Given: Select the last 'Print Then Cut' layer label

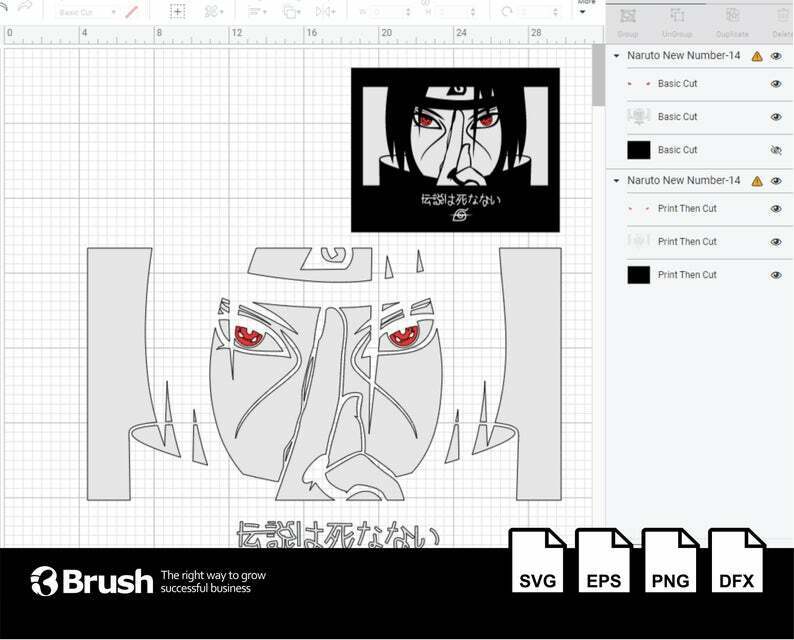Looking at the screenshot, I should click(687, 275).
